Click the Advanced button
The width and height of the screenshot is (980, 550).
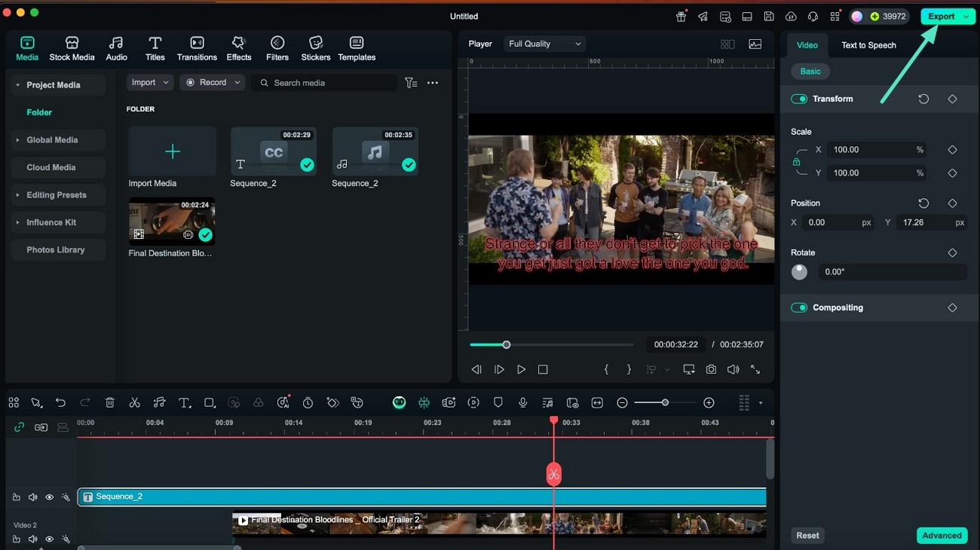click(x=942, y=536)
